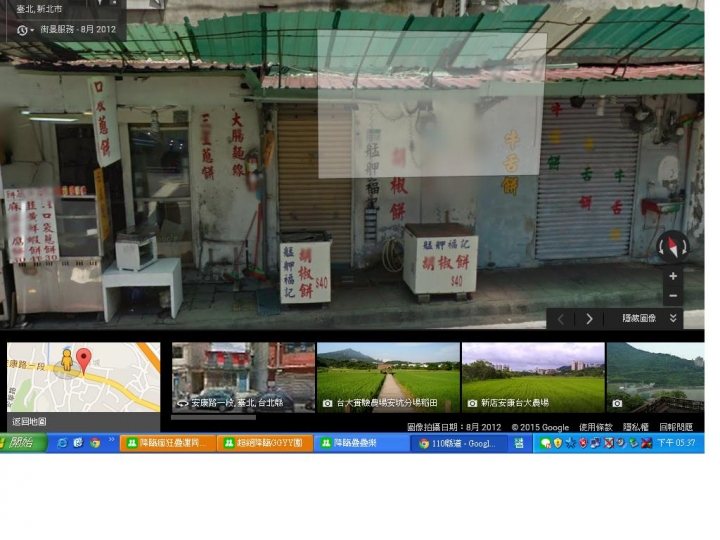Click the panorama icon on 安康路一段 thumbnail
Screen dimensions: 720x540
coord(183,403)
